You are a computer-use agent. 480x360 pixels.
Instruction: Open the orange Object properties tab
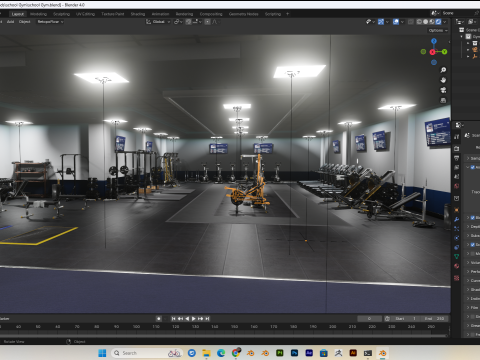tap(457, 210)
